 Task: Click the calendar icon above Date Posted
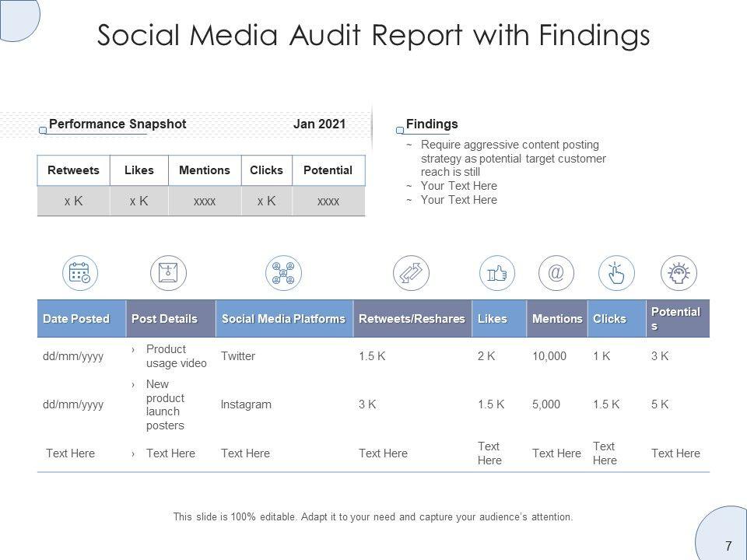click(x=80, y=274)
